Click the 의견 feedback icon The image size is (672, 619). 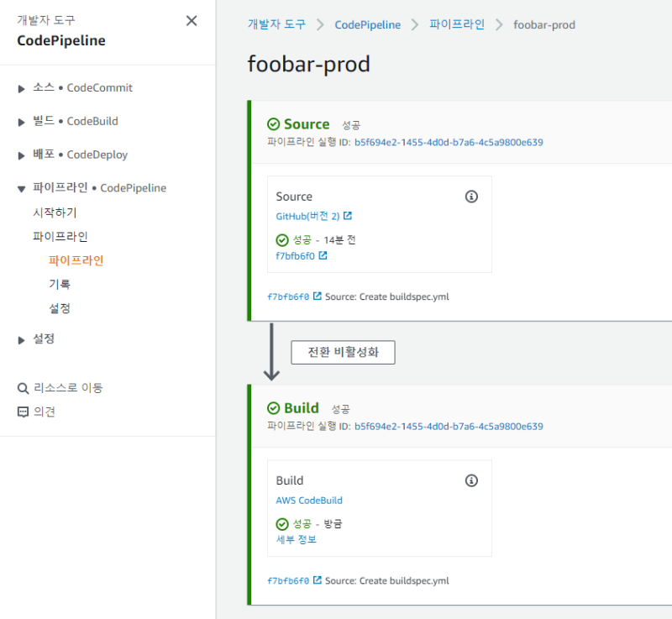point(23,412)
